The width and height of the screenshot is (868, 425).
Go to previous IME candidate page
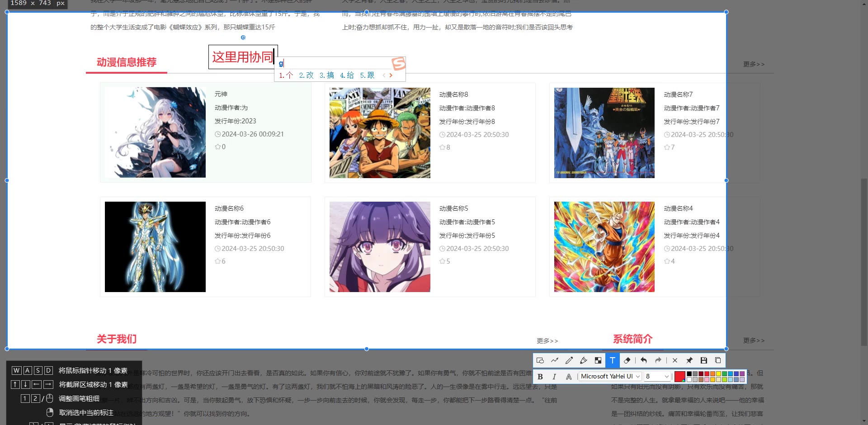click(x=384, y=75)
